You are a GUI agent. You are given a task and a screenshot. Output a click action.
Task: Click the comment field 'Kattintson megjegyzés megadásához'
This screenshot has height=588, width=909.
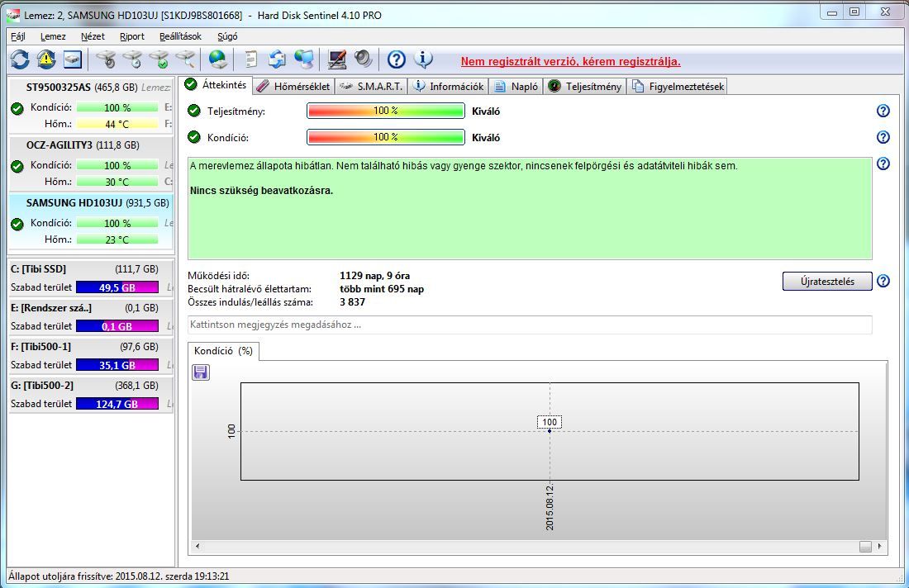click(x=530, y=325)
